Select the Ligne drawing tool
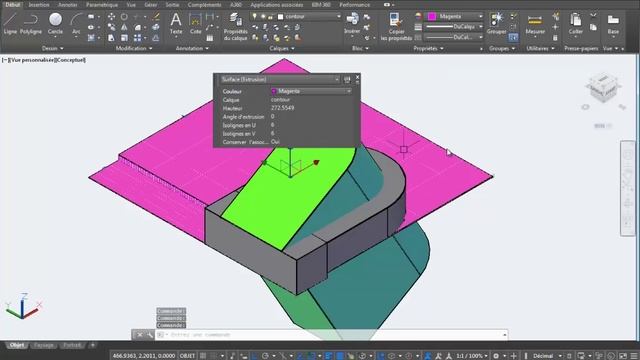This screenshot has height=360, width=640. [11, 23]
